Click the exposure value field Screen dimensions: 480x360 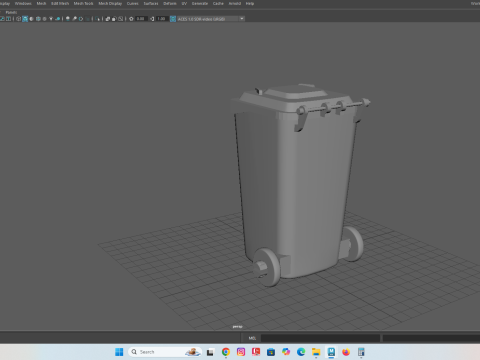pyautogui.click(x=141, y=19)
